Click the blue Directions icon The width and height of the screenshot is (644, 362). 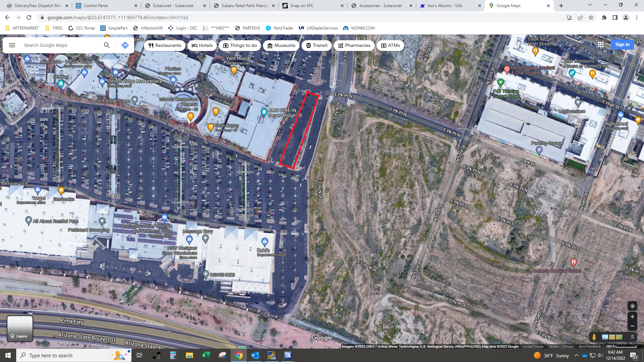(125, 45)
